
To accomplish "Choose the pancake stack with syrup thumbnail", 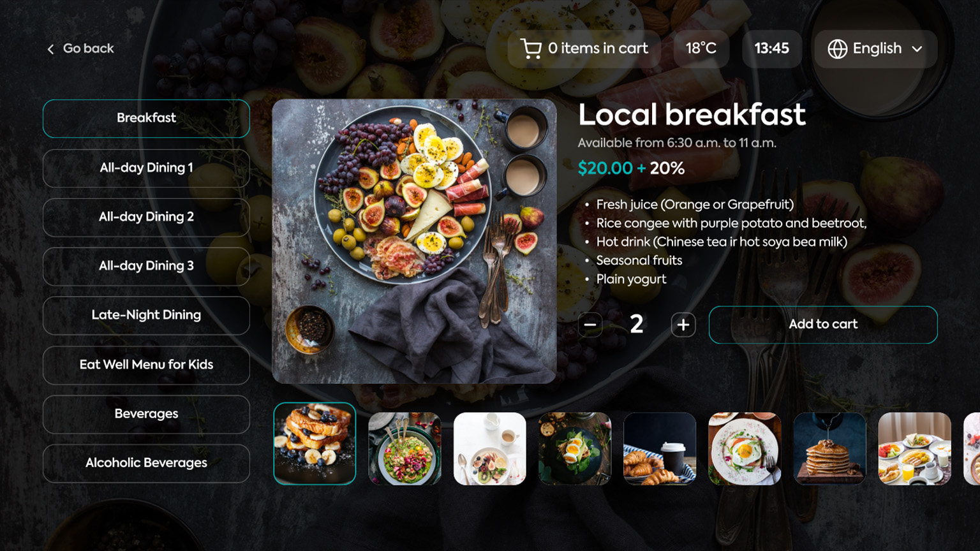I will pyautogui.click(x=829, y=448).
